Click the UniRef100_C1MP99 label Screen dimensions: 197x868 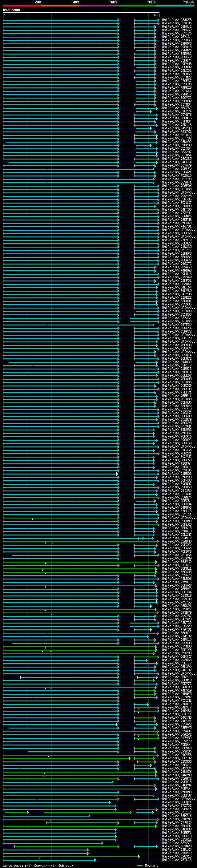(177, 145)
